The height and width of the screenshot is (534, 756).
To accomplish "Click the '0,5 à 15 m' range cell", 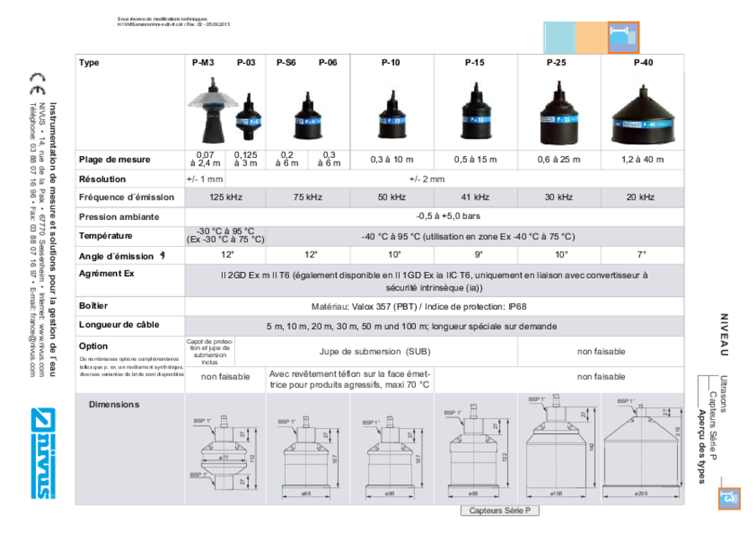I will click(x=475, y=160).
